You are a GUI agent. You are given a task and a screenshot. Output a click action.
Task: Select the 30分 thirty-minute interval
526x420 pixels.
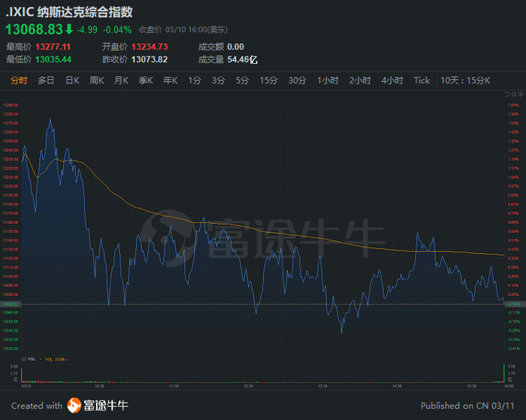[x=298, y=80]
